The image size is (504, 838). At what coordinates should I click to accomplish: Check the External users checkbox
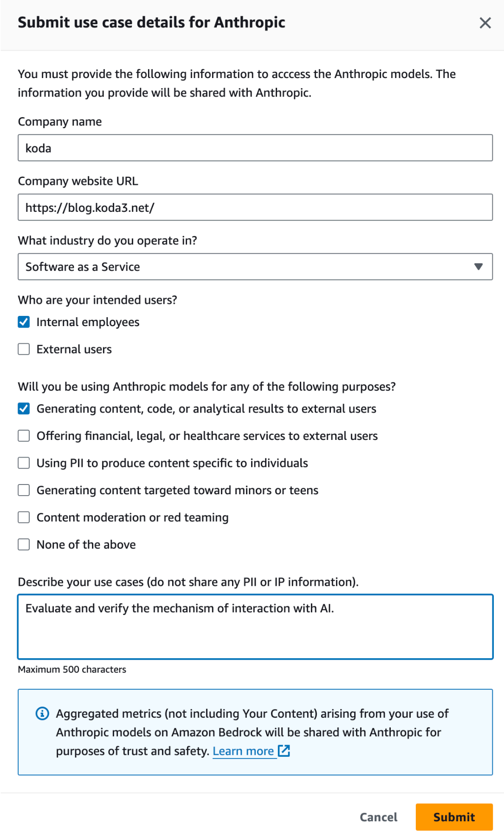23,349
